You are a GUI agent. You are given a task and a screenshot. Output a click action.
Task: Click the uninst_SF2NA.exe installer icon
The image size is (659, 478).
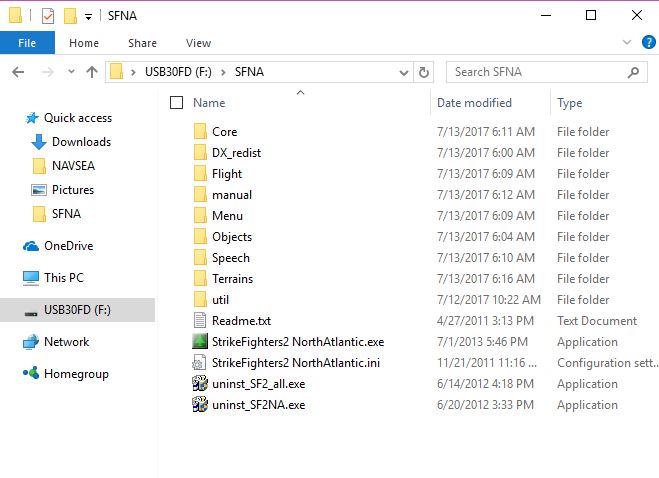point(200,404)
